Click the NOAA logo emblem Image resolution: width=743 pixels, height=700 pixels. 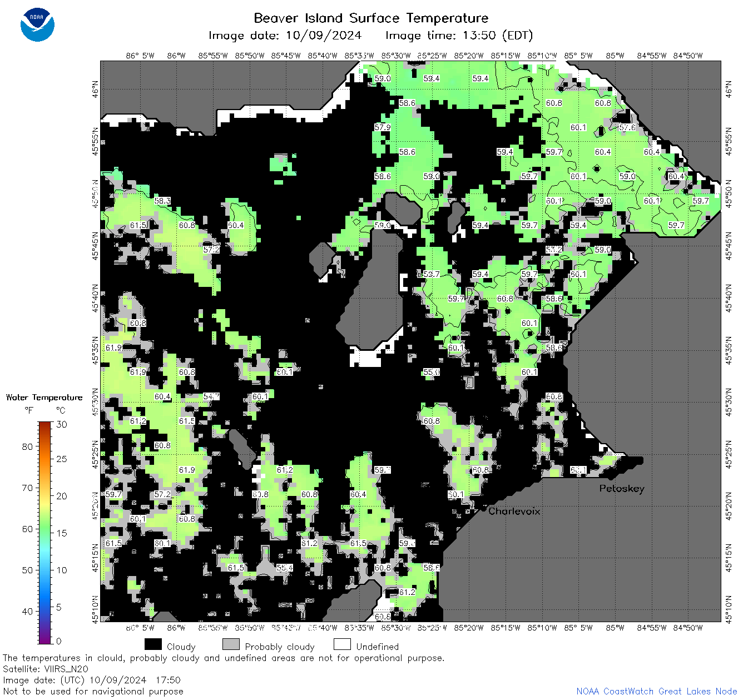[x=37, y=24]
